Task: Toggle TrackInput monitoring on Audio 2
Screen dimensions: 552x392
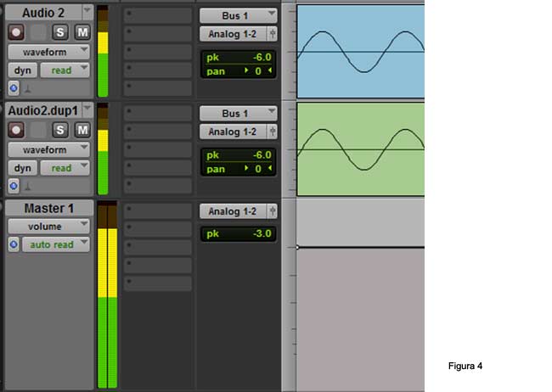Action: click(x=38, y=32)
